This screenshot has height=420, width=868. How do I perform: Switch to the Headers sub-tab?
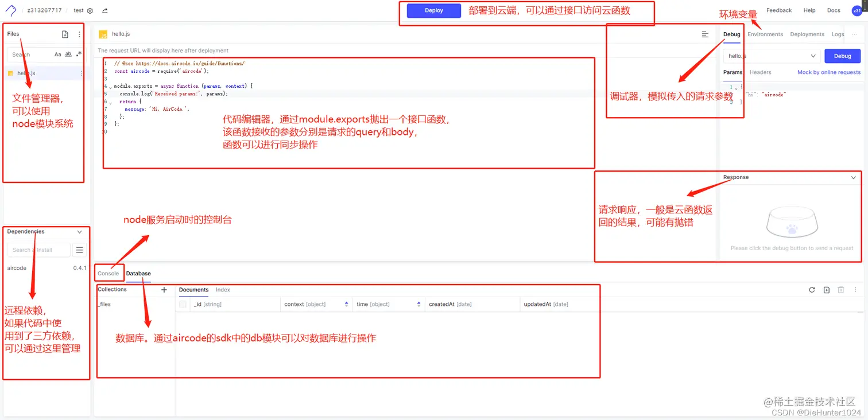(760, 72)
